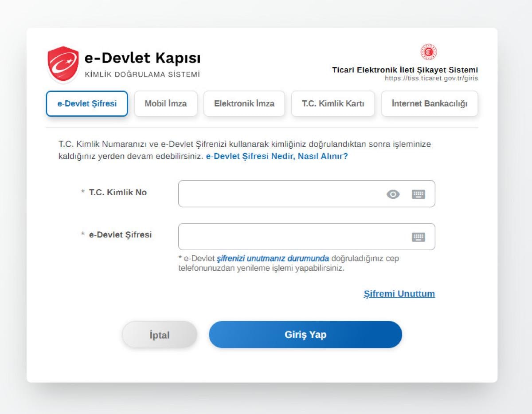Click the Şifremi Unuttum link

tap(399, 294)
